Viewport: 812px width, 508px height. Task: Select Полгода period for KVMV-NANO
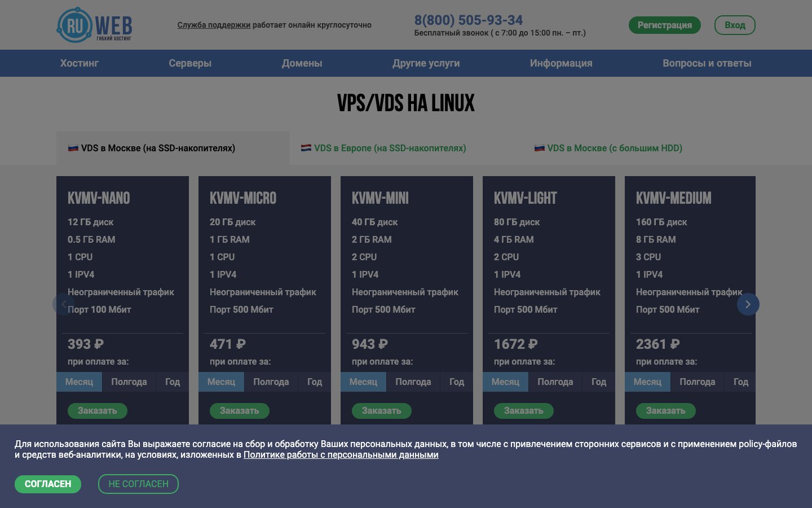point(129,382)
